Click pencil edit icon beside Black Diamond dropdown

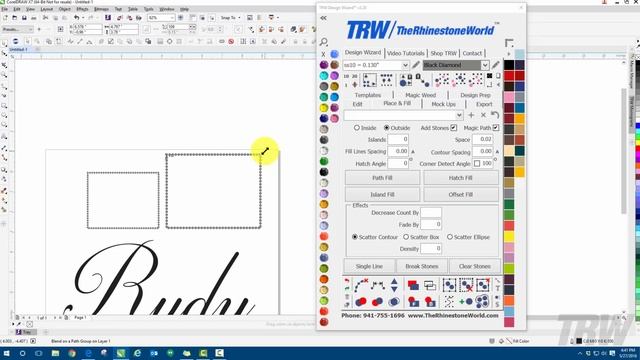click(496, 65)
